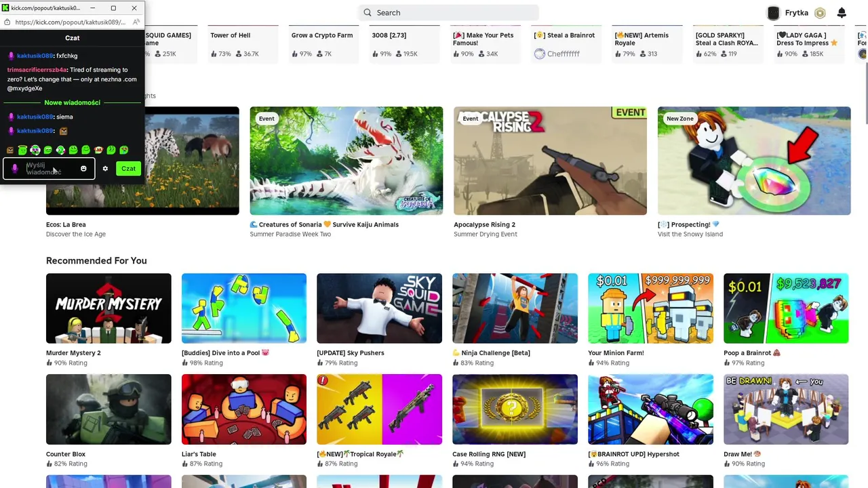This screenshot has width=868, height=488.
Task: Click trimsacrificerrszb4a username in chat
Action: pyautogui.click(x=37, y=69)
